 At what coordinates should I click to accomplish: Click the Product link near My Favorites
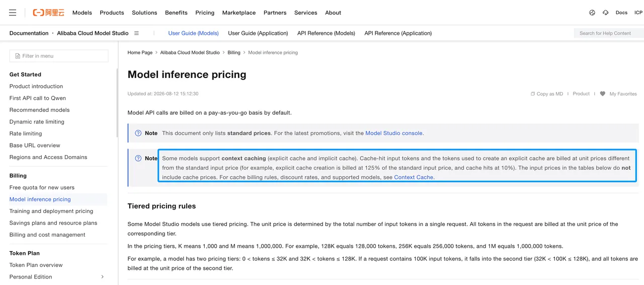click(x=581, y=94)
